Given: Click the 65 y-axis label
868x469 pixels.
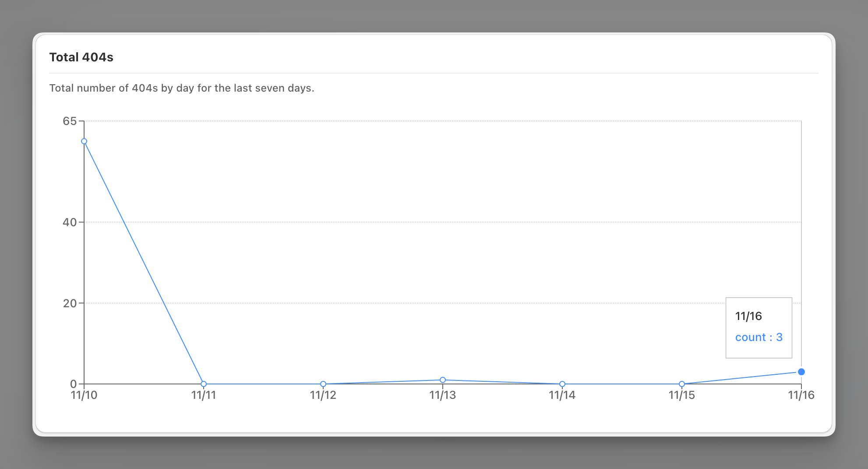Looking at the screenshot, I should point(70,121).
